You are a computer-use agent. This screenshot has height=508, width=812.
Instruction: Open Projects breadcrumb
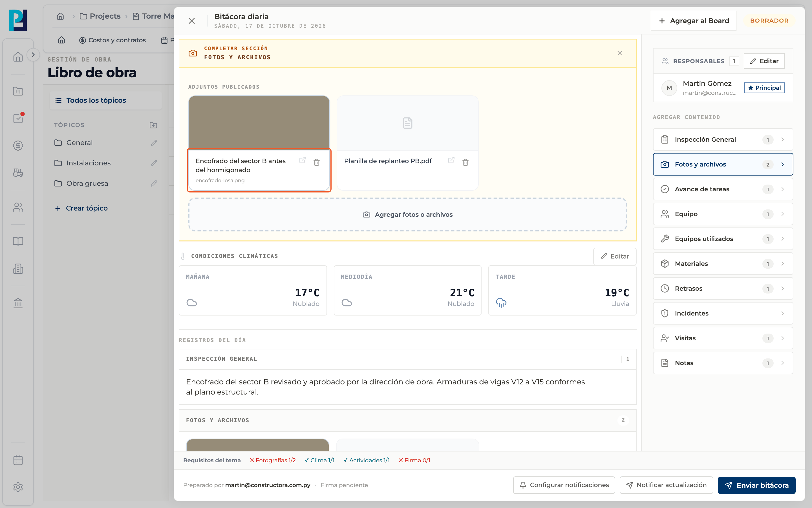click(x=100, y=16)
